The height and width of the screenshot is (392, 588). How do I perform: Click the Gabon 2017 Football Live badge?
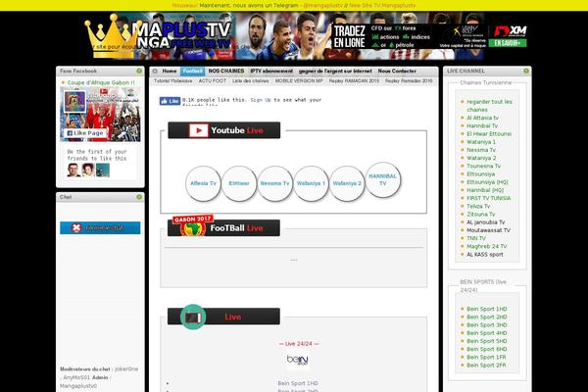(193, 225)
